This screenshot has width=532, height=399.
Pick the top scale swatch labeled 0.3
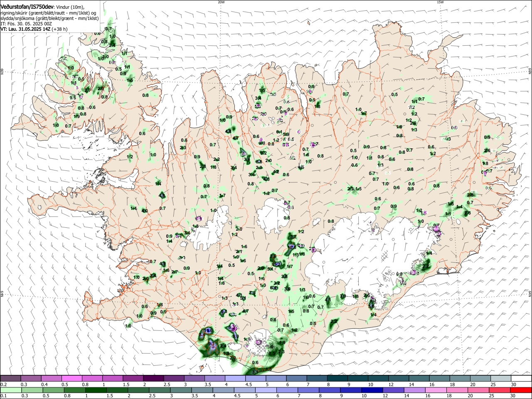pos(31,378)
